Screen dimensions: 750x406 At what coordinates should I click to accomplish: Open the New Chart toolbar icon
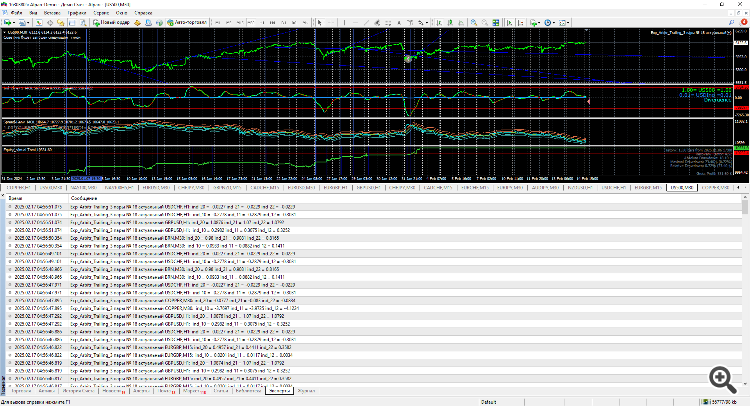point(8,21)
